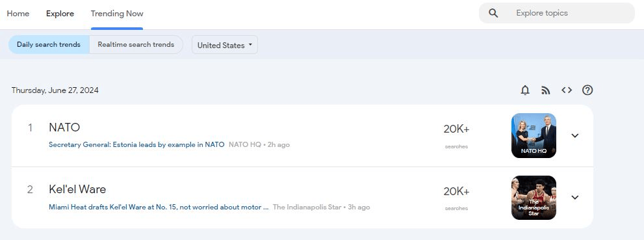Viewport: 644px width, 240px height.
Task: Open the RSS feed icon
Action: [x=545, y=90]
